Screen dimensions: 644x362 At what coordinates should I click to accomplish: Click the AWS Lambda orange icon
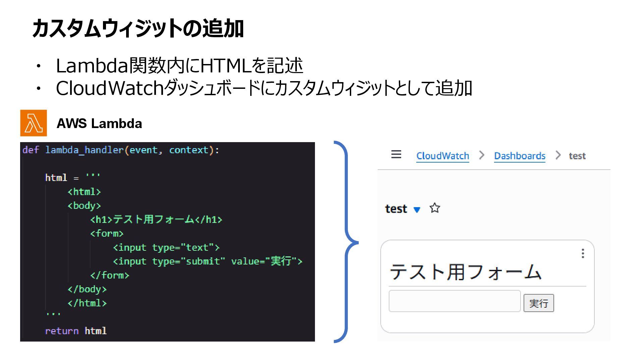click(34, 123)
